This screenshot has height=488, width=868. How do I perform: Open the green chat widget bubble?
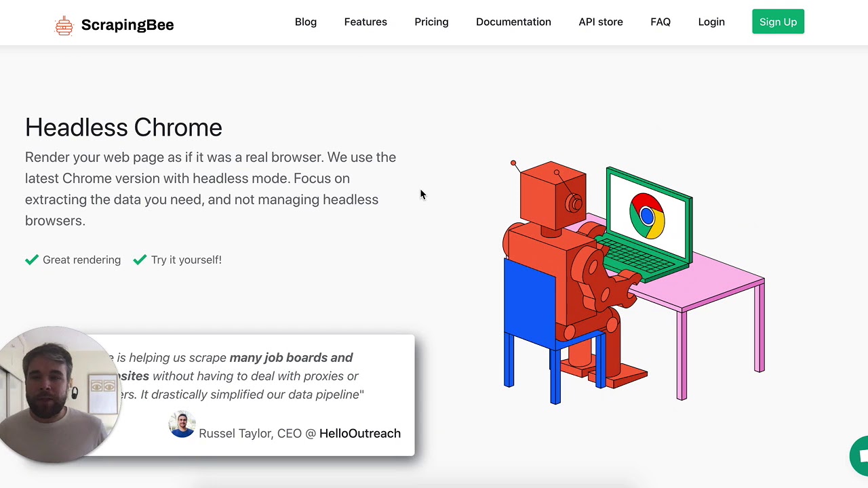859,456
